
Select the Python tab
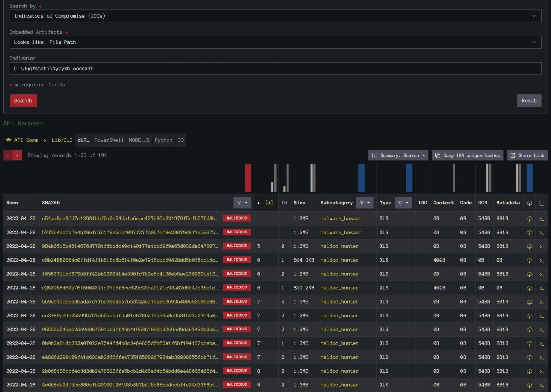point(163,140)
